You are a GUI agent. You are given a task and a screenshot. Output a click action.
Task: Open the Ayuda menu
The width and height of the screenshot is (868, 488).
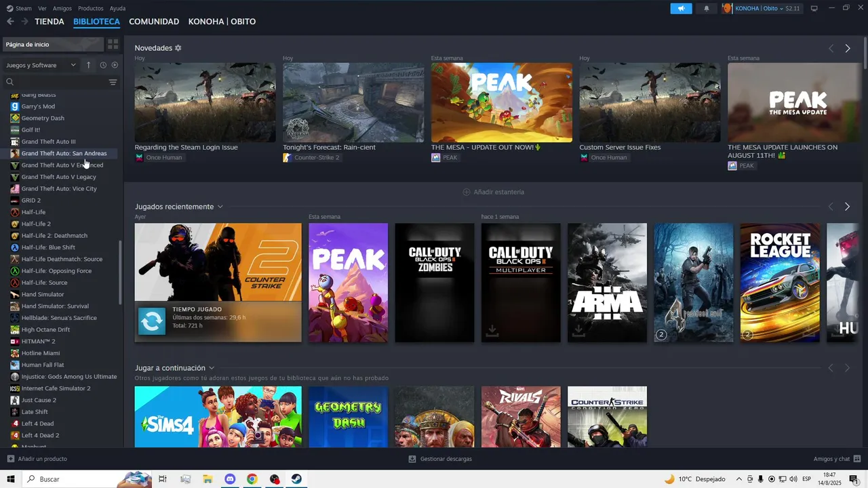click(x=117, y=8)
